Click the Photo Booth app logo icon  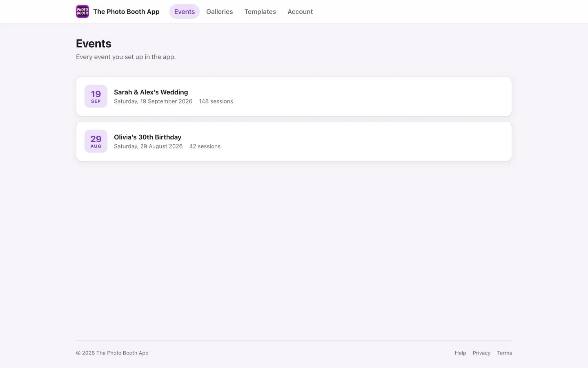[82, 11]
